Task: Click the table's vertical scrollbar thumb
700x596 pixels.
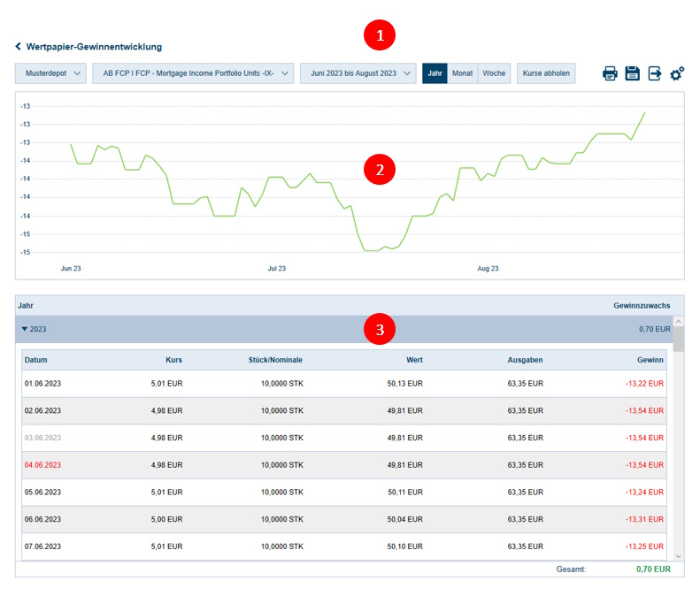Action: 678,340
